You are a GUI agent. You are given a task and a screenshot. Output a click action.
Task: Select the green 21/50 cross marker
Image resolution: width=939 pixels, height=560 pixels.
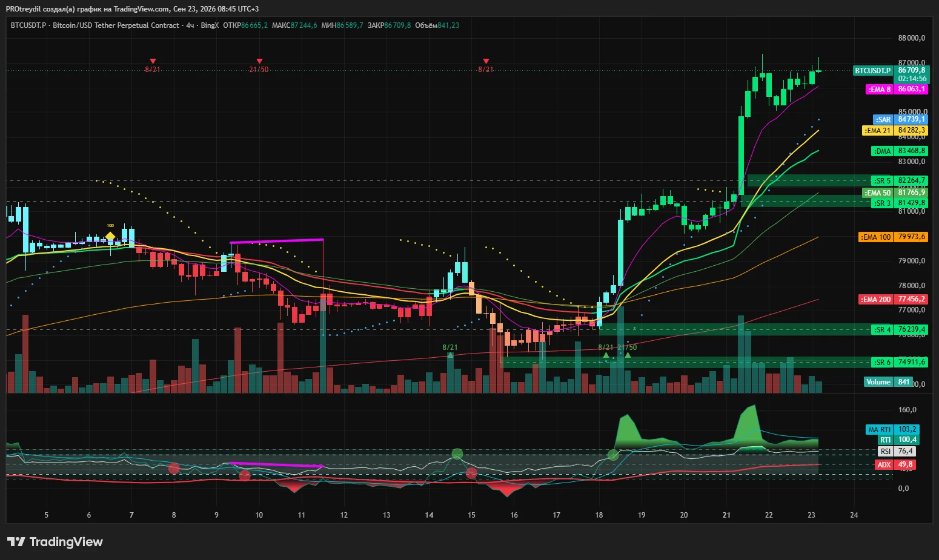(x=628, y=351)
